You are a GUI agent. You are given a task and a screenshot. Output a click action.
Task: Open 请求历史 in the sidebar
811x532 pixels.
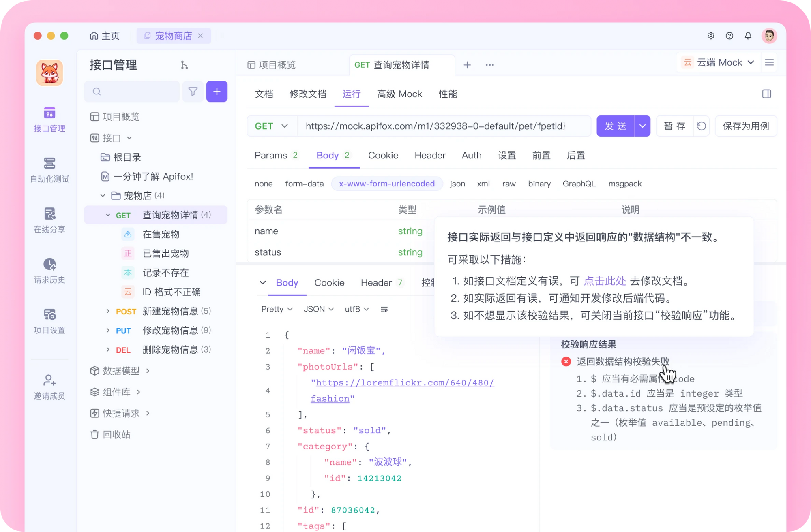coord(49,271)
